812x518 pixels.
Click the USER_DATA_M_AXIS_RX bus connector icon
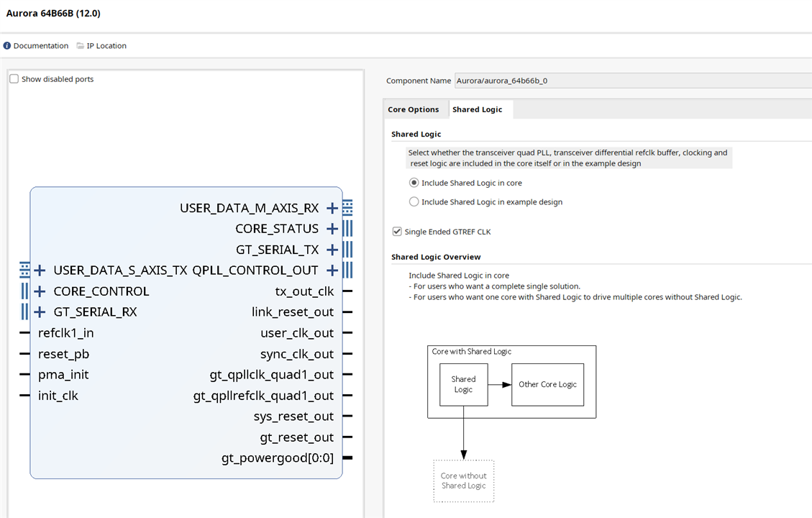click(347, 208)
